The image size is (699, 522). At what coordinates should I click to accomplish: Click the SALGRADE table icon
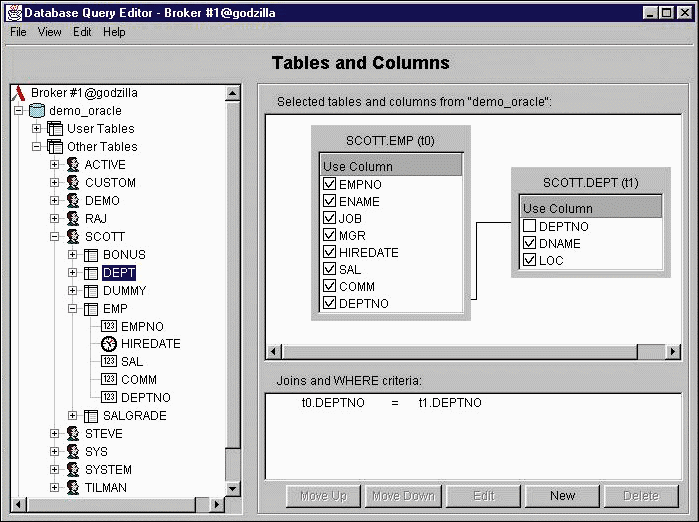coord(91,416)
